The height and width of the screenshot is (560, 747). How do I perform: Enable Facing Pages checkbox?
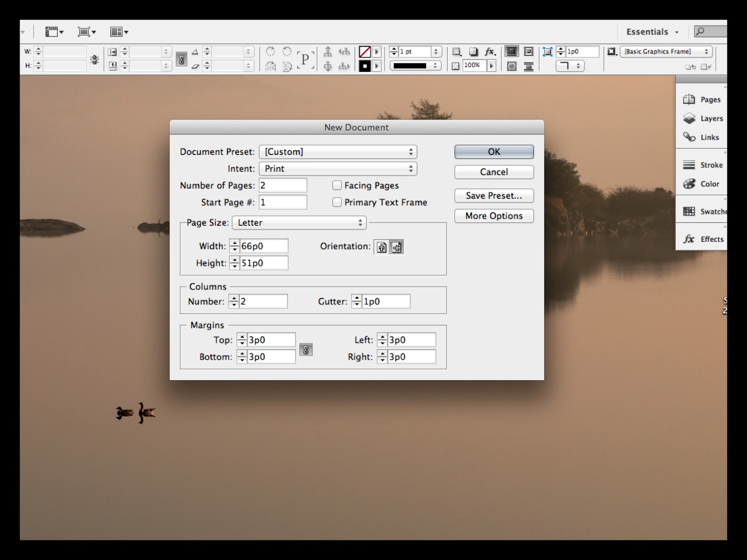click(337, 185)
